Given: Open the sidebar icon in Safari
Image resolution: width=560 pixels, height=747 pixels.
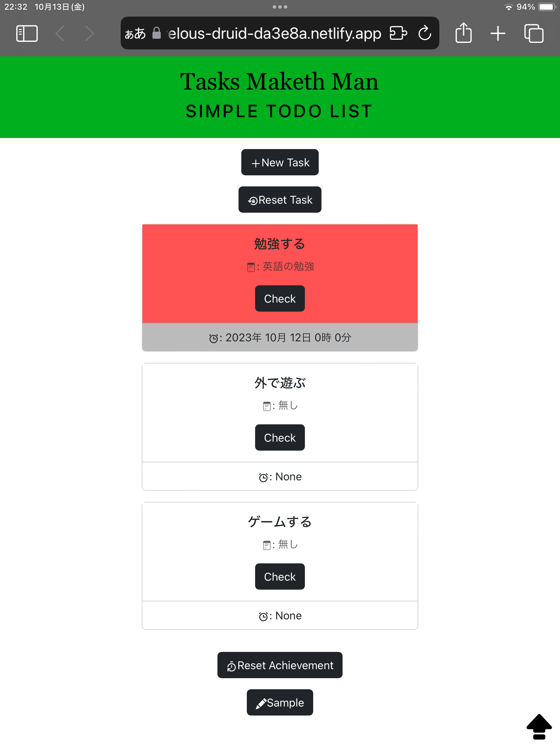Looking at the screenshot, I should pyautogui.click(x=27, y=33).
